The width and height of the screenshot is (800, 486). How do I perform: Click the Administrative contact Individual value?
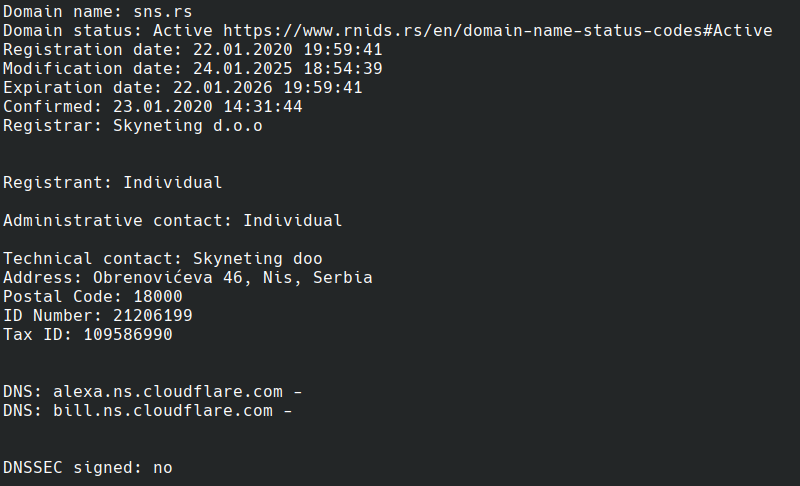pyautogui.click(x=292, y=220)
